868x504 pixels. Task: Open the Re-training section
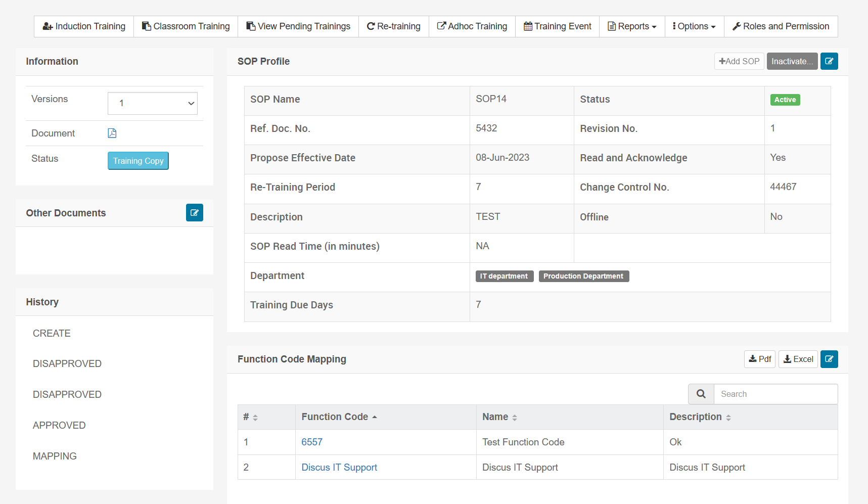coord(394,26)
